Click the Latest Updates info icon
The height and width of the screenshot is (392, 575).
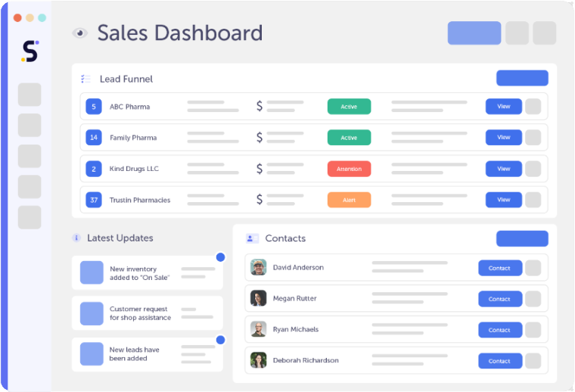click(76, 238)
